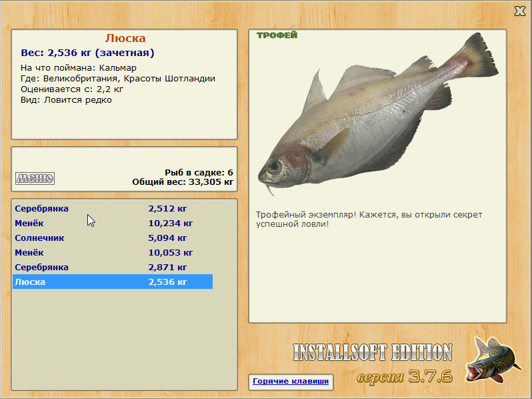Viewport: 532px width, 399px height.
Task: Click the Рыб в садке: 6 counter
Action: [x=199, y=173]
